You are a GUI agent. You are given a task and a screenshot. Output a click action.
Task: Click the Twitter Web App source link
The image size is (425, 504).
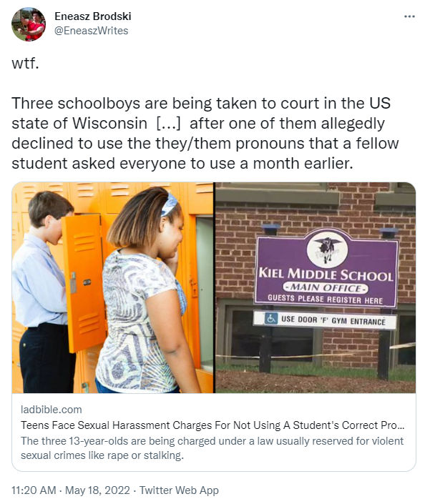(179, 490)
